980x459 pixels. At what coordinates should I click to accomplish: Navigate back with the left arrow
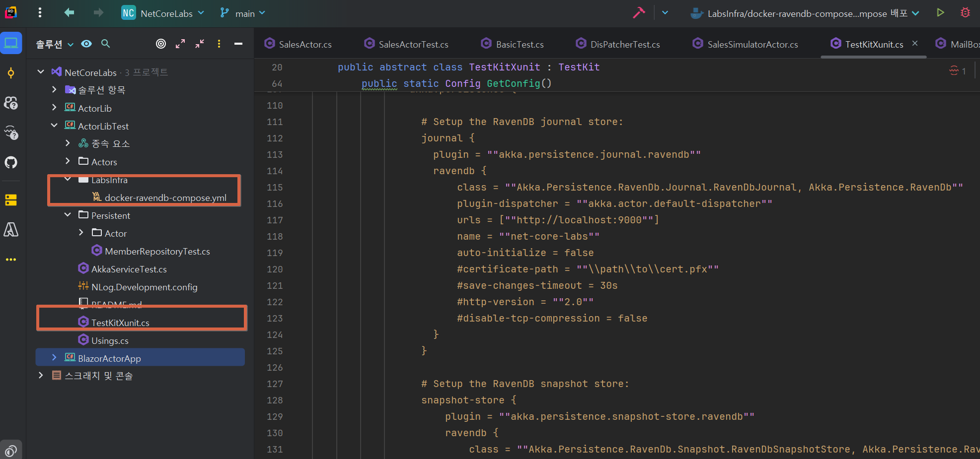tap(69, 13)
